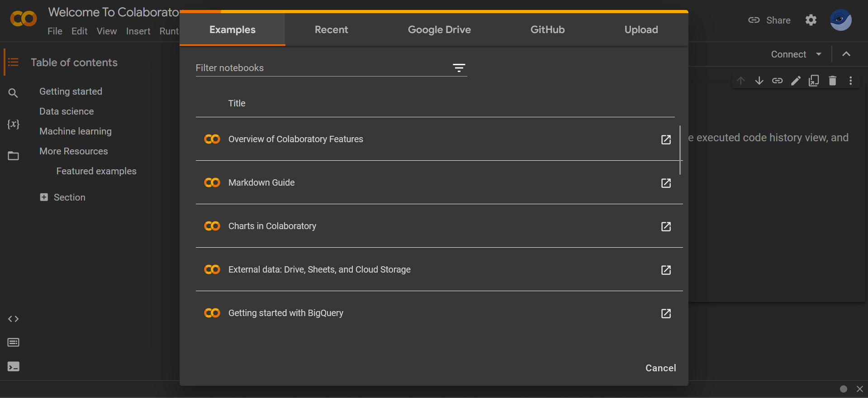Click the Colab icon next to Charts in Colaboratory

point(212,226)
